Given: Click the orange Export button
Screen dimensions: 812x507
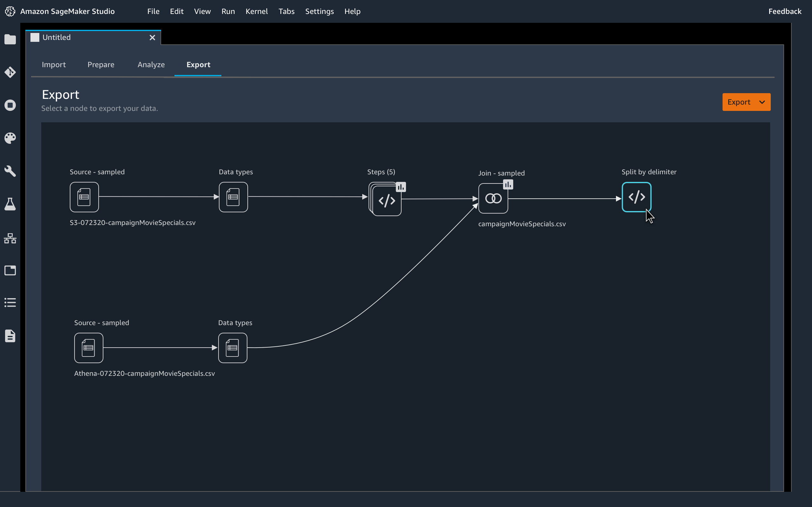Looking at the screenshot, I should point(738,102).
